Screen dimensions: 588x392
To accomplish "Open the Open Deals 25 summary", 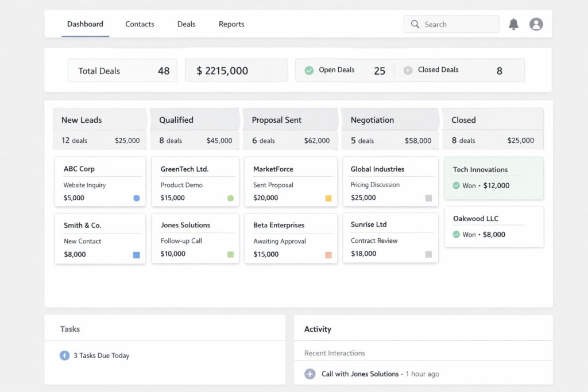I will [345, 71].
